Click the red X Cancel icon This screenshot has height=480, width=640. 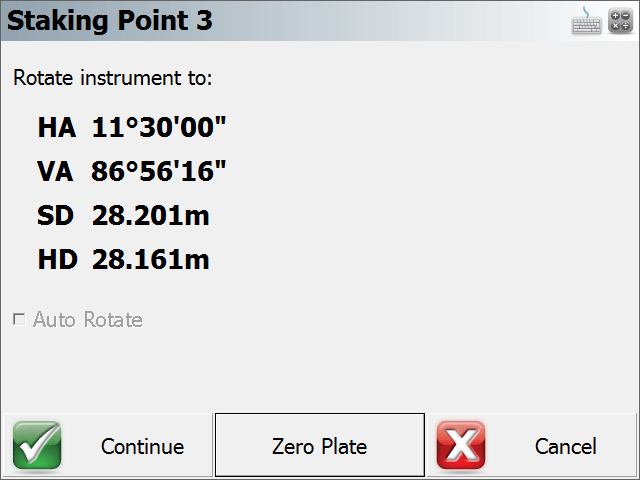click(x=461, y=445)
